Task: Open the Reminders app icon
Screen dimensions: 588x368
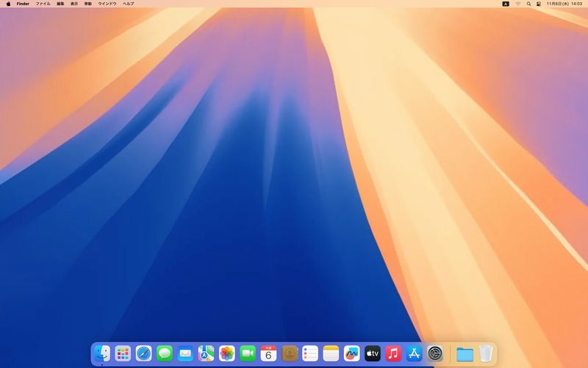Action: click(x=310, y=354)
